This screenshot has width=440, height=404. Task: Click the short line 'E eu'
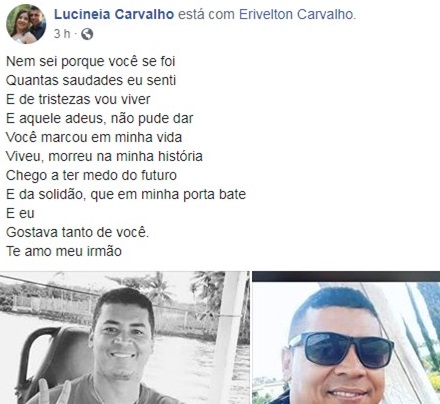pos(20,213)
